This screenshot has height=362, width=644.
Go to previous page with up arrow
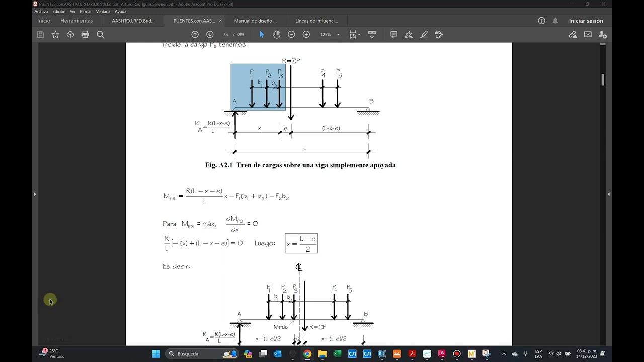click(x=195, y=34)
